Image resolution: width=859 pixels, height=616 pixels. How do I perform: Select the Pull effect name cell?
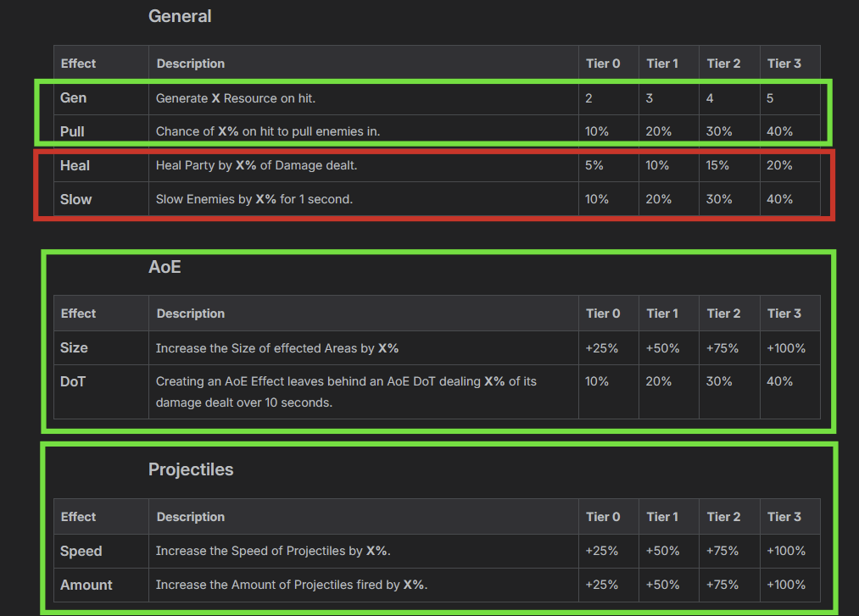tap(72, 132)
